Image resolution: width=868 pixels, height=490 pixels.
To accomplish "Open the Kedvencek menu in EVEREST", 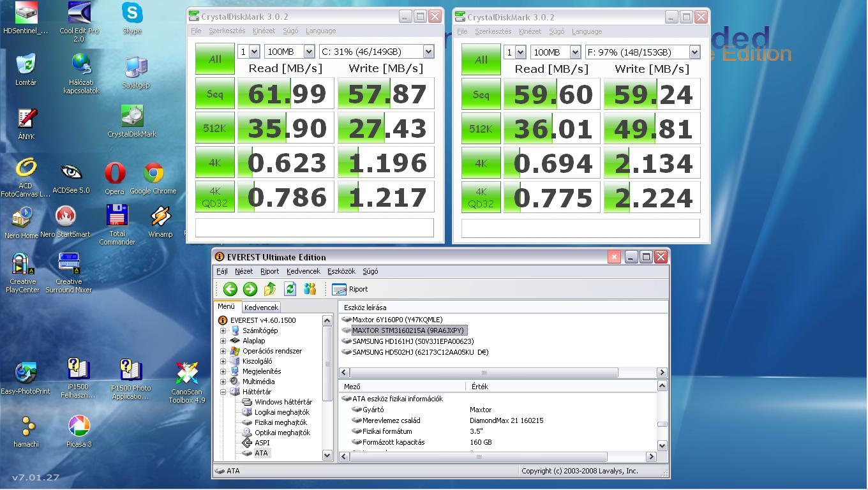I will tap(303, 271).
